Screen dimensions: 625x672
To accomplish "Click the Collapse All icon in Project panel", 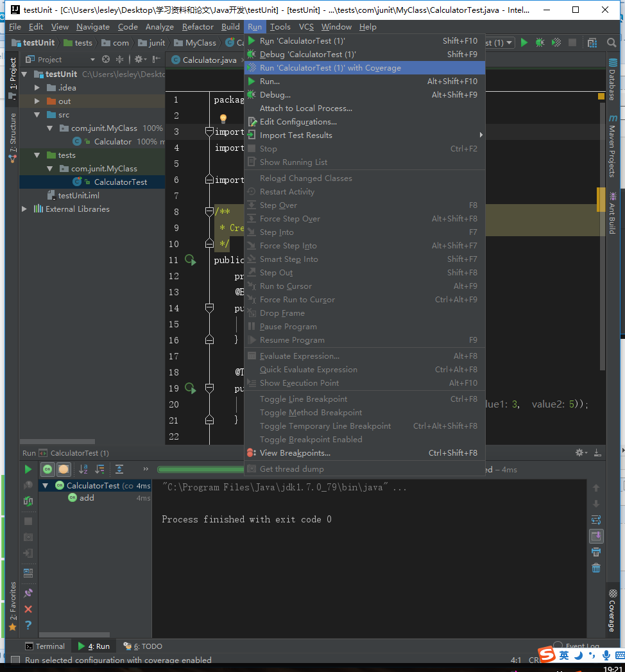I will coord(119,59).
